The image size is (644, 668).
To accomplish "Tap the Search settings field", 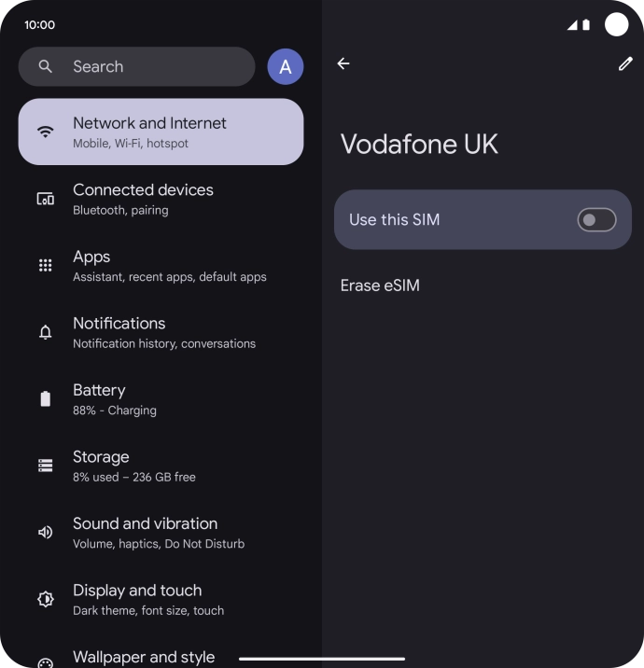I will point(136,67).
